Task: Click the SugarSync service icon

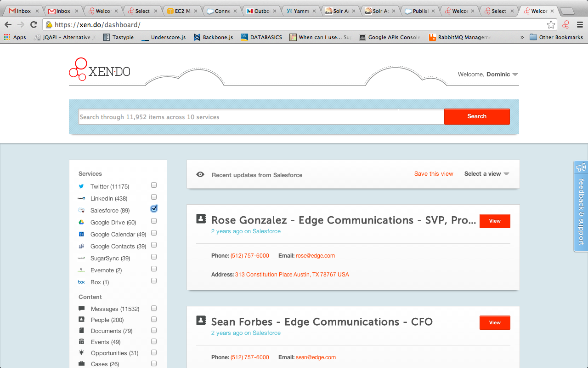Action: pos(81,258)
